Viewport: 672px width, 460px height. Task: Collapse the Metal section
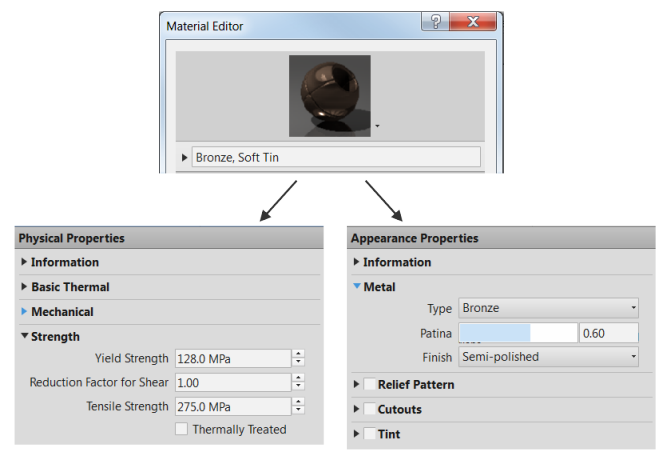[357, 286]
